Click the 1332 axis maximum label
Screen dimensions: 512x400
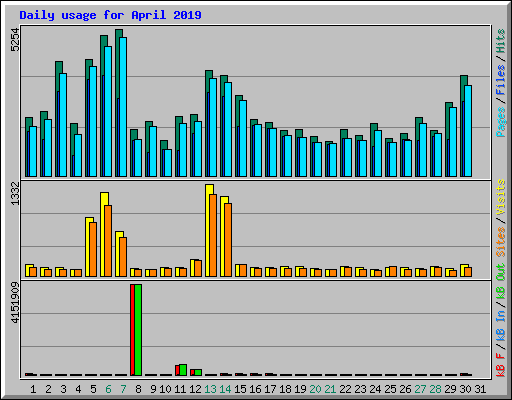[15, 193]
